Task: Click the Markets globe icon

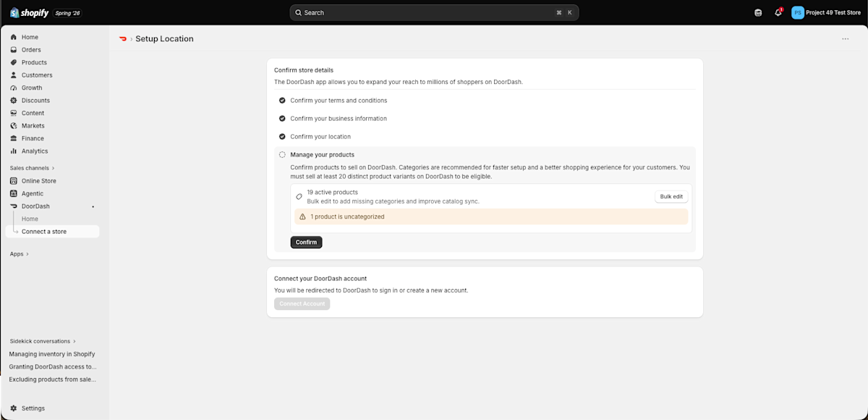Action: point(14,126)
